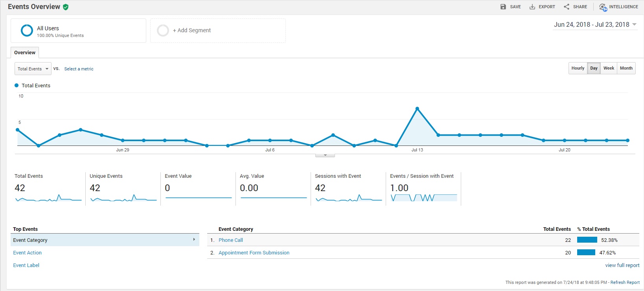Select the Overview tab
644x291 pixels.
pos(25,53)
